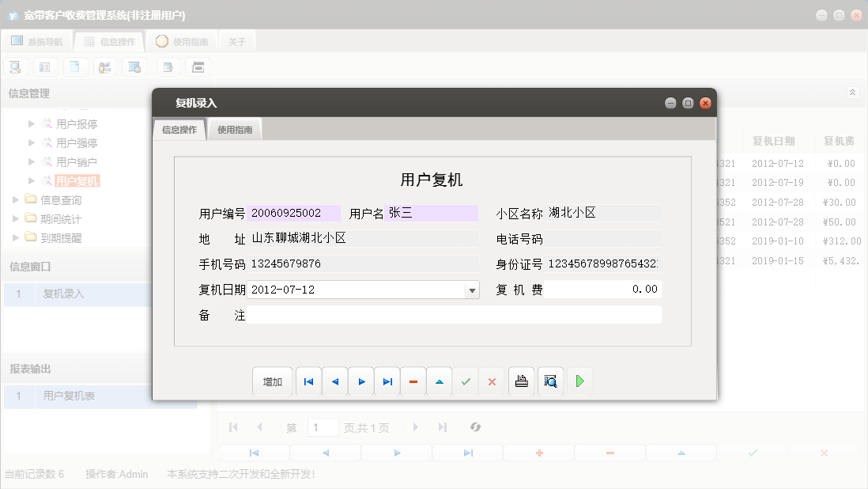Click the user presentation icon on the toolbar
868x489 pixels.
(x=105, y=66)
